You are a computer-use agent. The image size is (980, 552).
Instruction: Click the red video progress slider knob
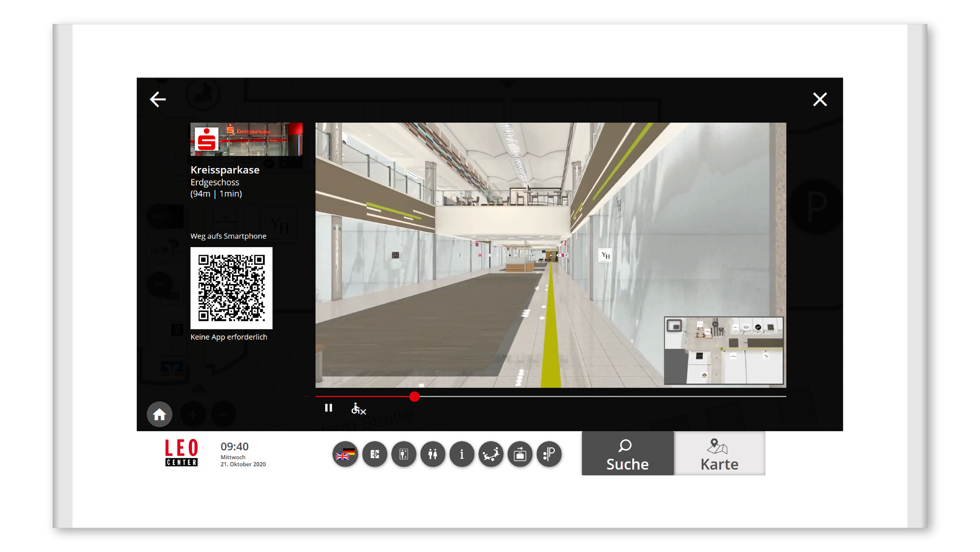(x=414, y=397)
